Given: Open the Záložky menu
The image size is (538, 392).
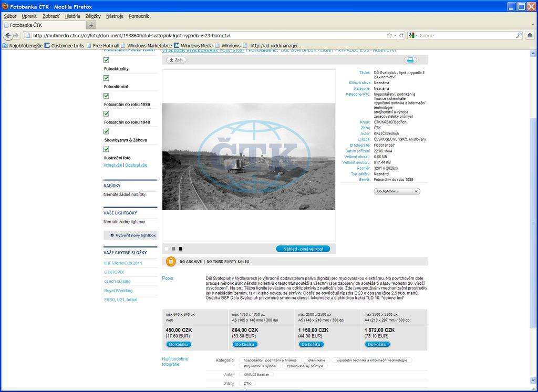Looking at the screenshot, I should click(x=93, y=16).
